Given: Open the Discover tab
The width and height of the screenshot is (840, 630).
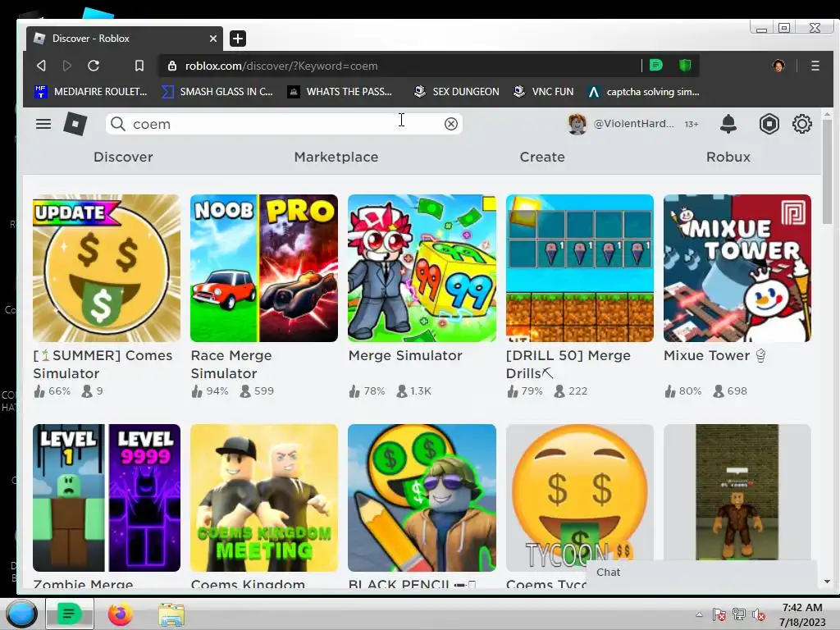Looking at the screenshot, I should (123, 157).
